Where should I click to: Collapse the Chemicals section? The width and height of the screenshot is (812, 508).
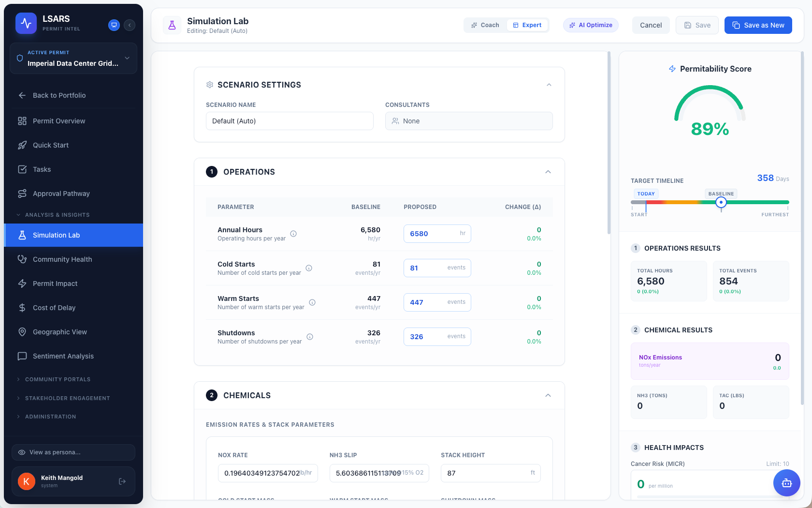[548, 395]
